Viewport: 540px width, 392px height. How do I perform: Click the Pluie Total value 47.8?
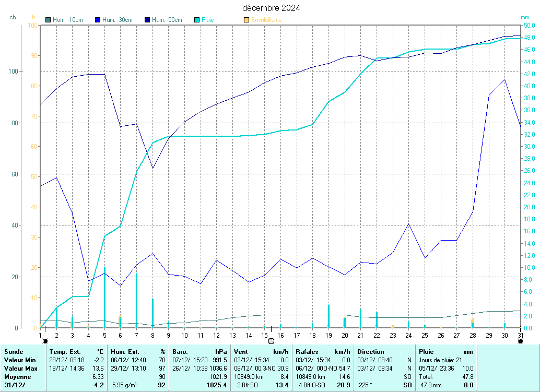point(468,376)
